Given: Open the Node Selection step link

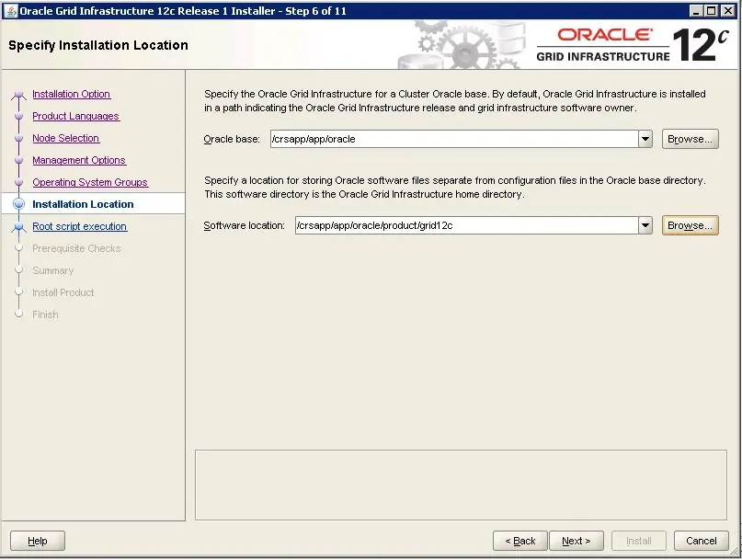Looking at the screenshot, I should [66, 138].
